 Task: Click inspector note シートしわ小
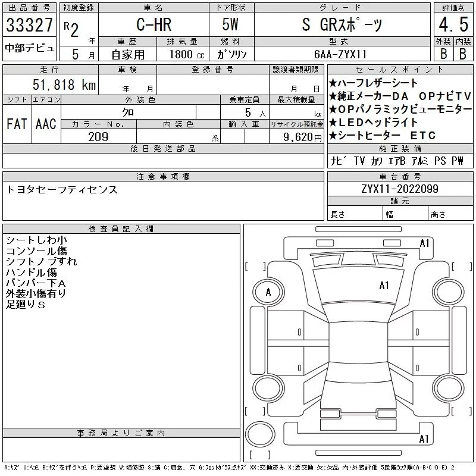coord(36,240)
